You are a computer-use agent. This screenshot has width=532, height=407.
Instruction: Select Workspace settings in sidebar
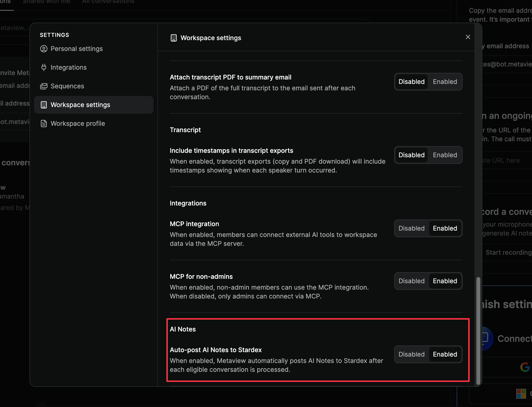[x=94, y=105]
